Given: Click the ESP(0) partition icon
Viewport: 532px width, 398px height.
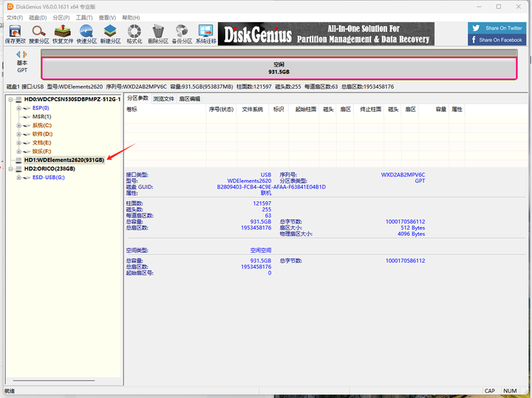Looking at the screenshot, I should click(27, 108).
